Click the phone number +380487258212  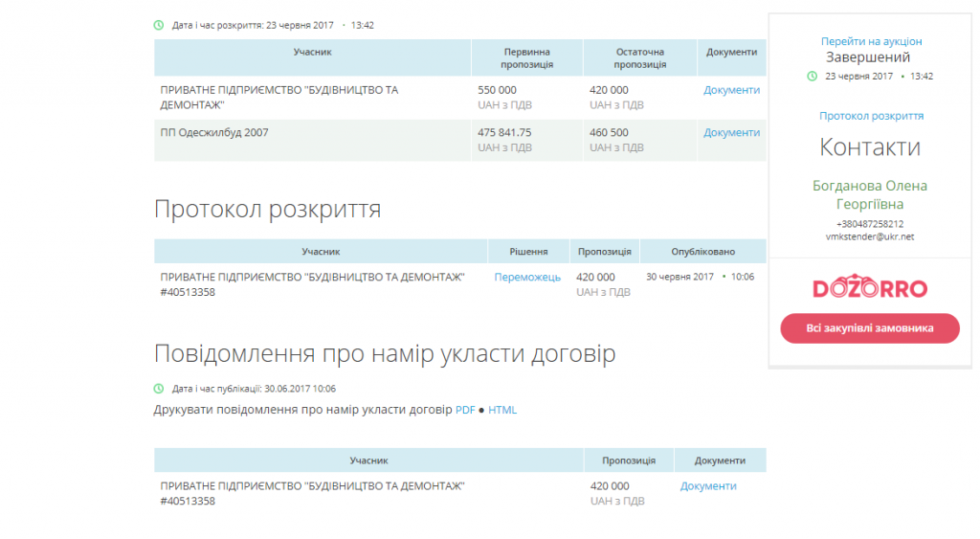pos(870,224)
